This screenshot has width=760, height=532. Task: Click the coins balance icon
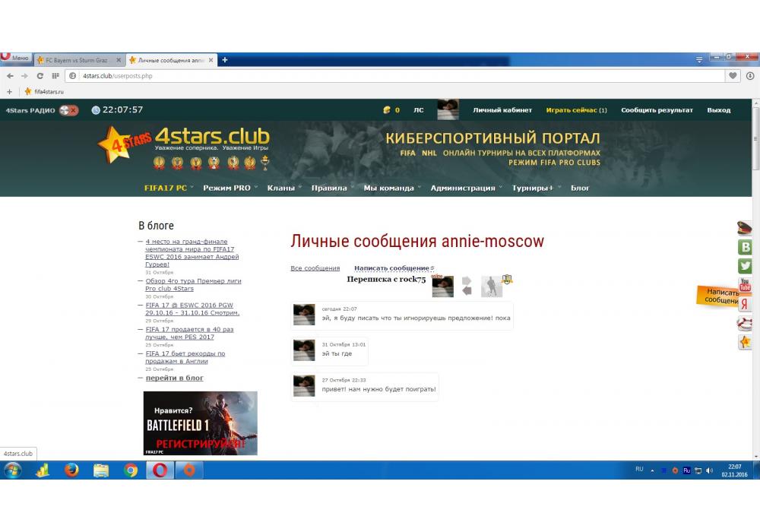(387, 110)
